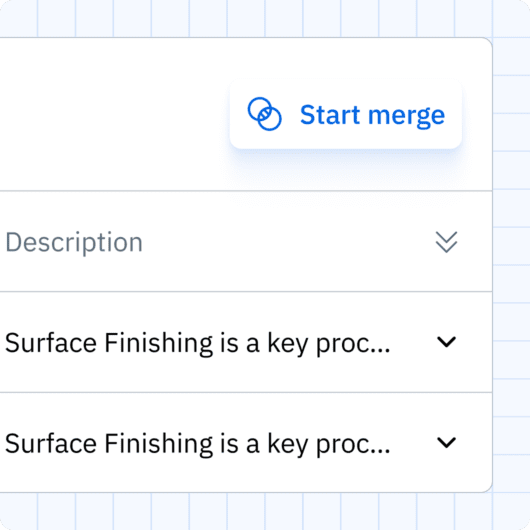The height and width of the screenshot is (530, 530).
Task: Show full text via top row down-chevron
Action: 446,342
